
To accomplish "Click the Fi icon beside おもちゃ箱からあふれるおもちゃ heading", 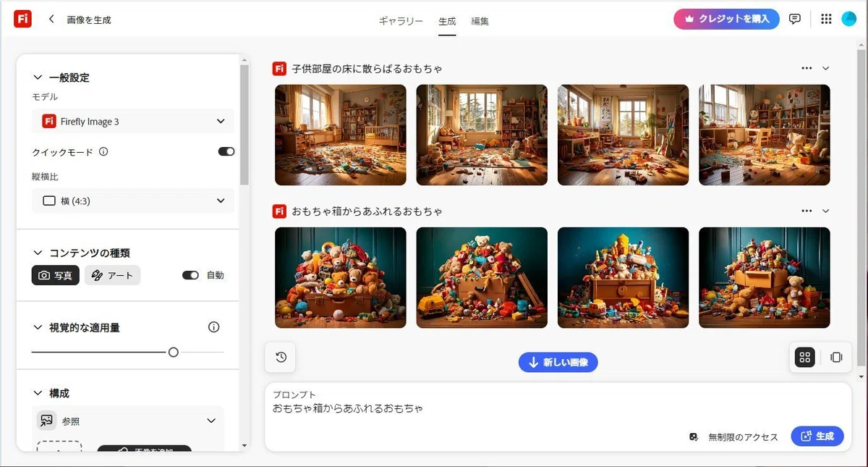I will [x=279, y=211].
